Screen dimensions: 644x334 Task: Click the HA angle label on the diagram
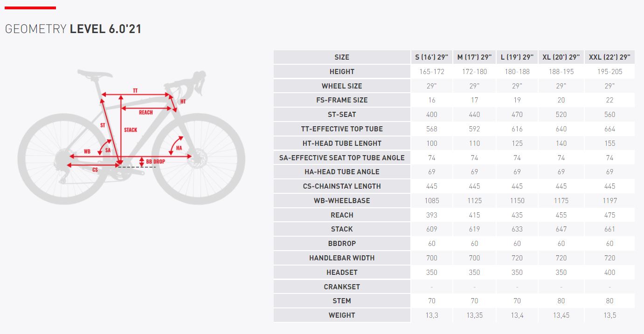pyautogui.click(x=179, y=148)
